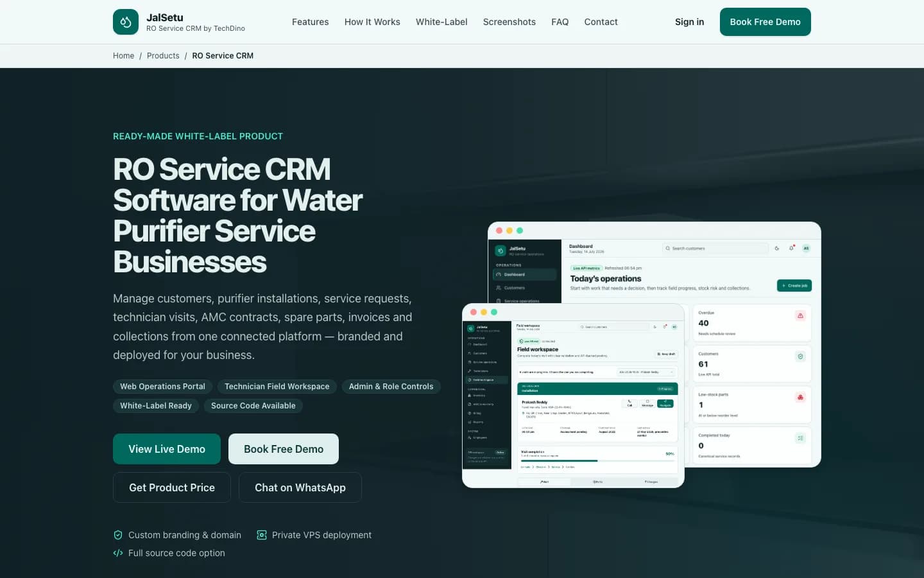
Task: Open Products in the breadcrumb
Action: (163, 56)
